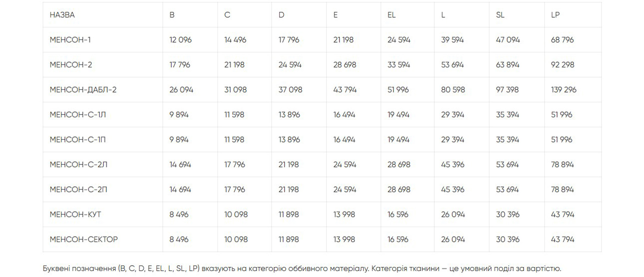Click the LP column header
The height and width of the screenshot is (277, 644).
(x=555, y=15)
